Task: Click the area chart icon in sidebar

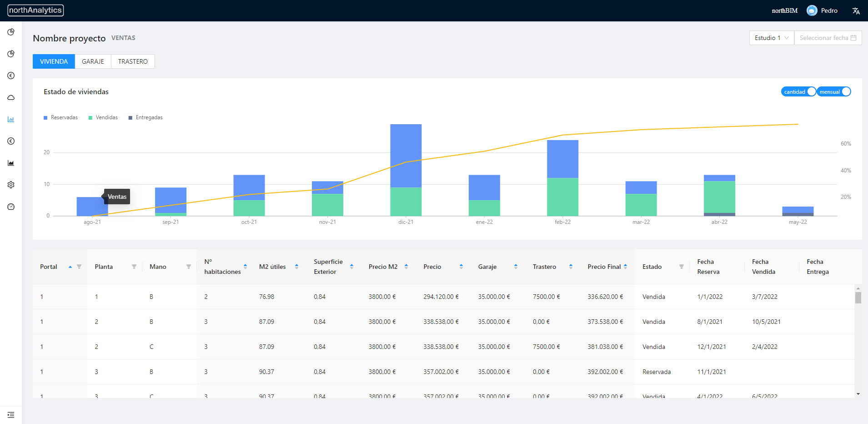Action: click(11, 163)
